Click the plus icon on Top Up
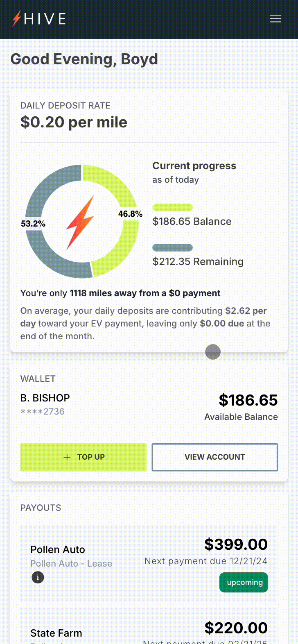The height and width of the screenshot is (644, 298). point(67,457)
